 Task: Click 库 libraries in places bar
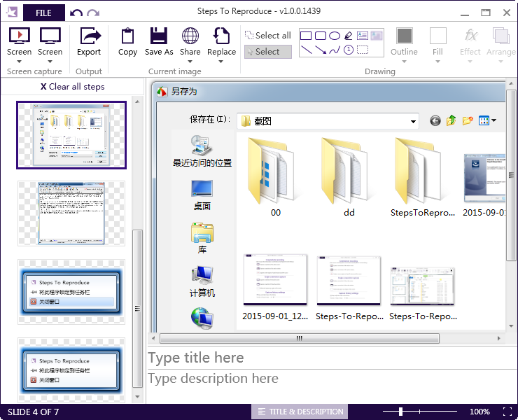(202, 238)
